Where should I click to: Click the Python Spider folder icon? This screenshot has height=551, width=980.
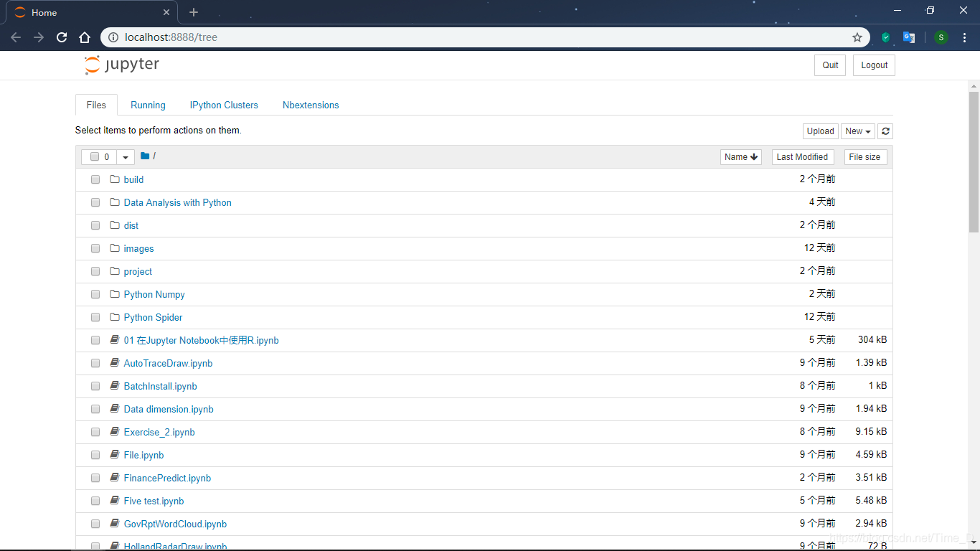tap(115, 317)
